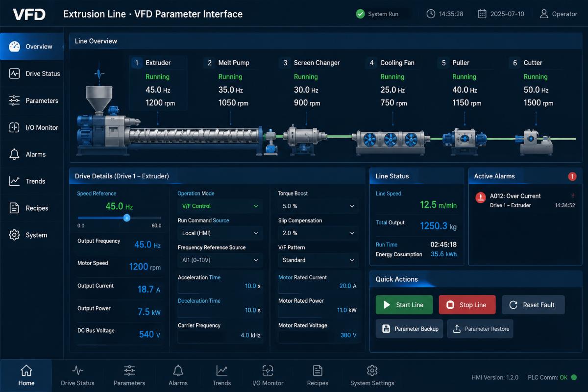Open the System gear icon in sidebar
Viewport: 588px width, 392px height.
coord(14,235)
